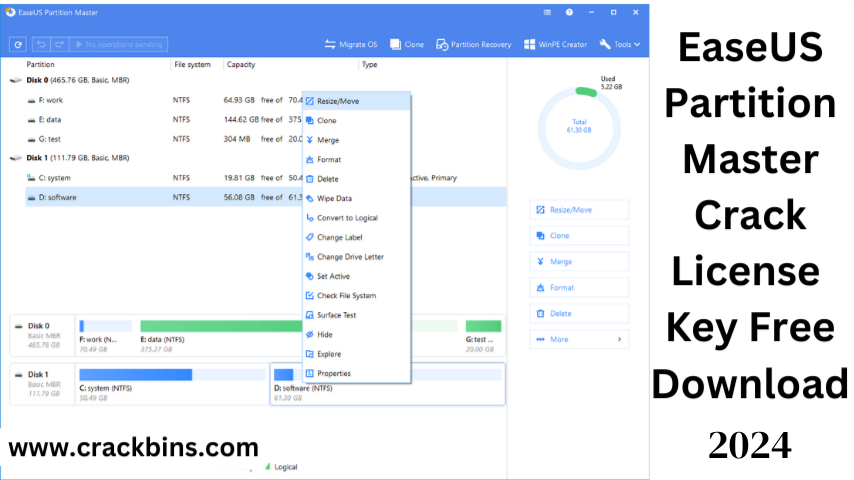854x480 pixels.
Task: Choose Hide in the context menu
Action: pyautogui.click(x=356, y=335)
